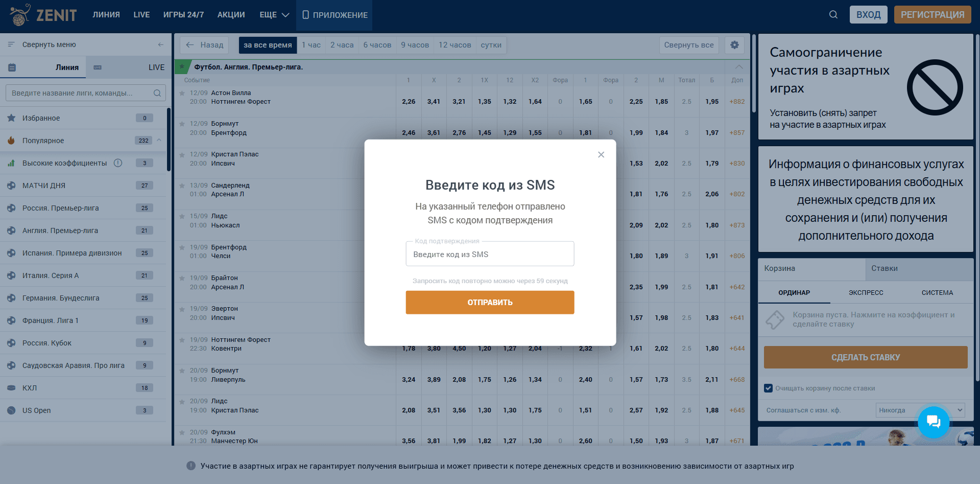Open the Приложение link in header
The image size is (980, 484).
pos(334,15)
